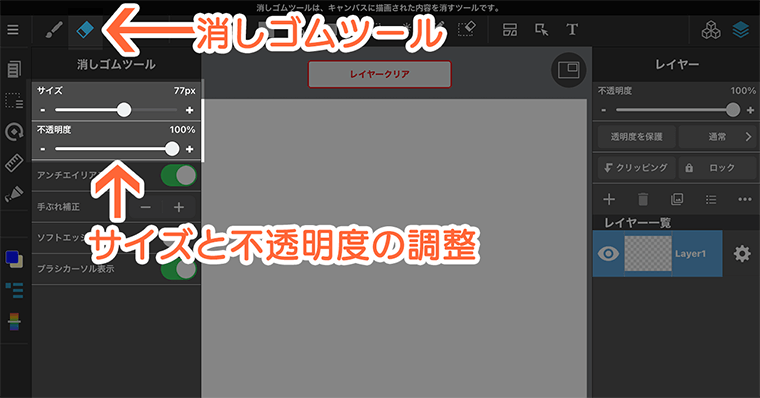Click the snap light icon in sidebar
760x398 pixels.
(14, 194)
